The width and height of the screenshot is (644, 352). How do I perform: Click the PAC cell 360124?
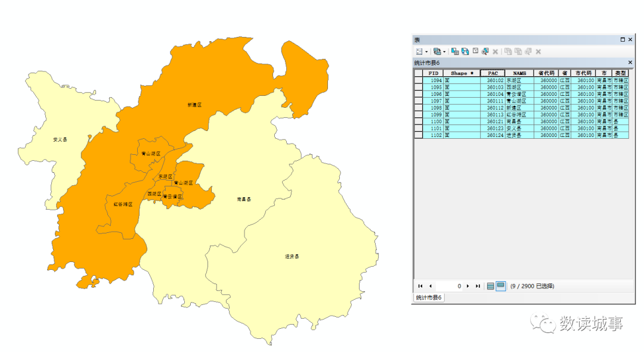click(493, 135)
